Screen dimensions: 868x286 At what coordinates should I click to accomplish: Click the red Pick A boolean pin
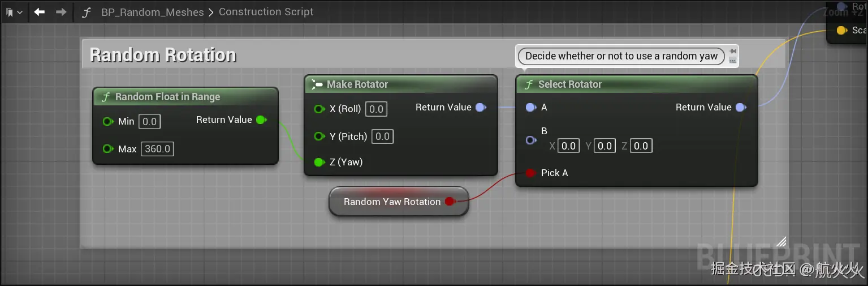point(530,173)
